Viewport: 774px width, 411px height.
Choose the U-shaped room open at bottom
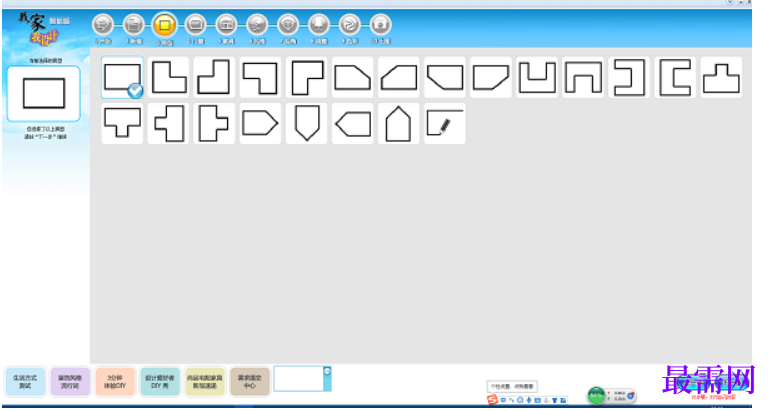[x=583, y=77]
